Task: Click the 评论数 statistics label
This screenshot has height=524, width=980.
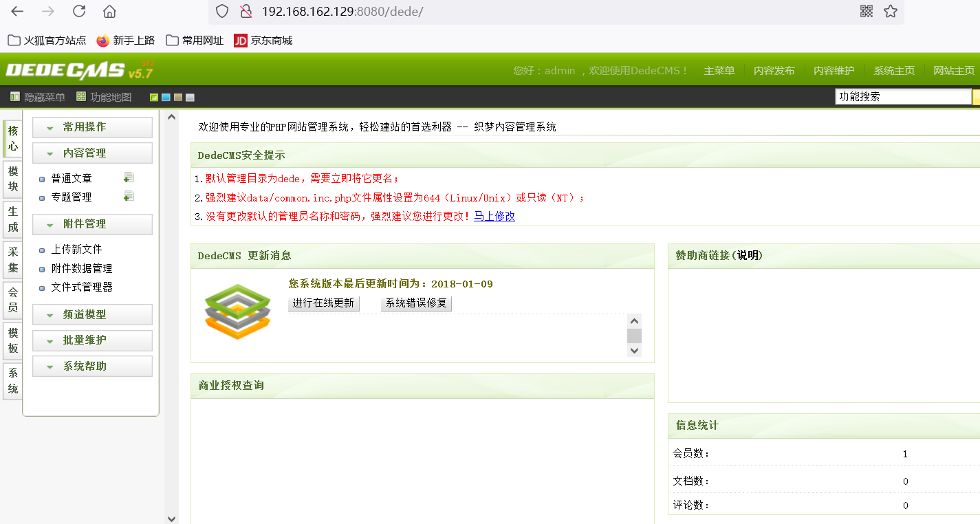Action: click(x=691, y=505)
